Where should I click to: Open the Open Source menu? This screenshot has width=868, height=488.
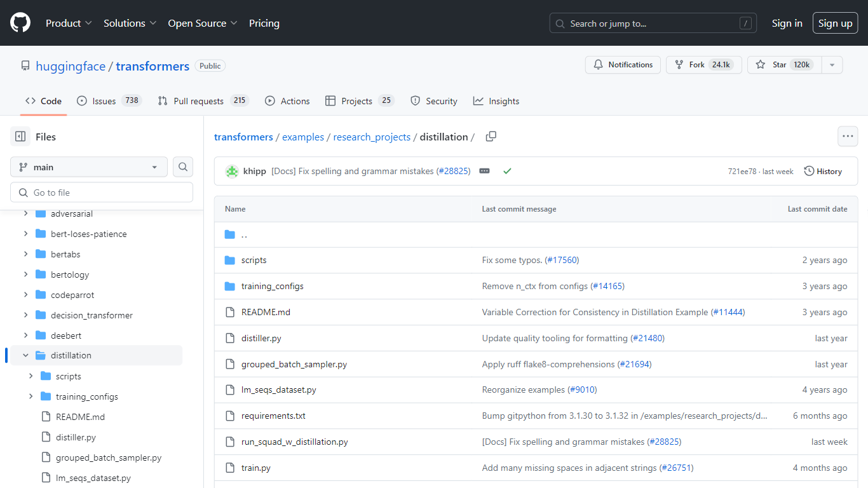[203, 23]
